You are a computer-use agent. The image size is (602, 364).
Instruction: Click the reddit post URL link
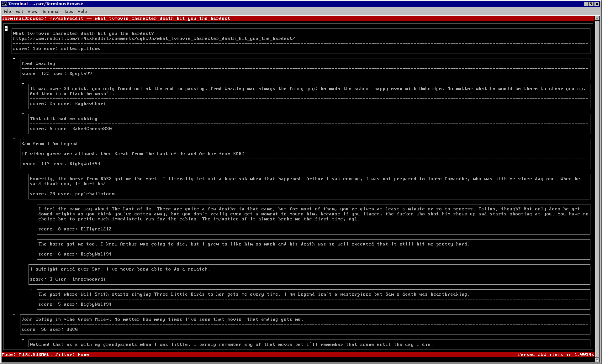(154, 39)
